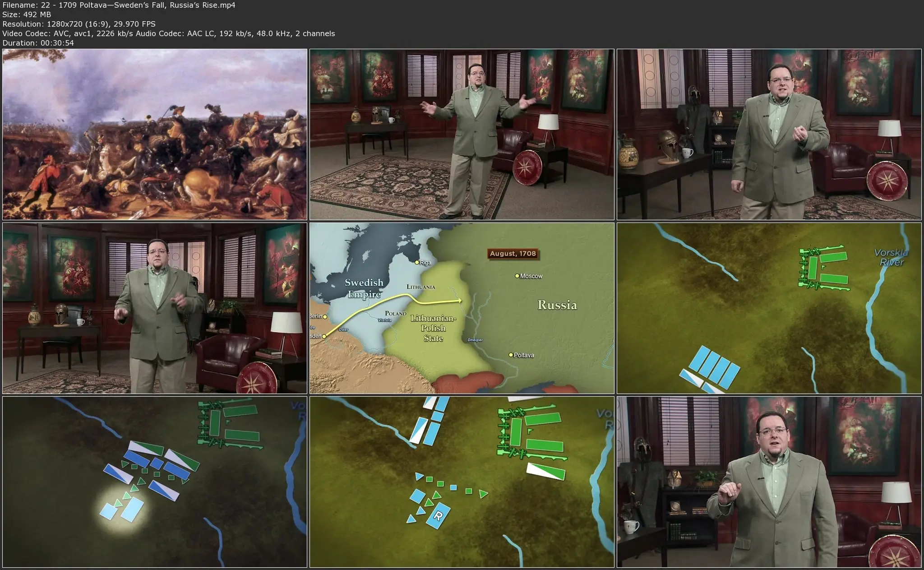This screenshot has width=924, height=570.
Task: Select the thumbnail of presenter with arms spread
Action: (x=462, y=134)
